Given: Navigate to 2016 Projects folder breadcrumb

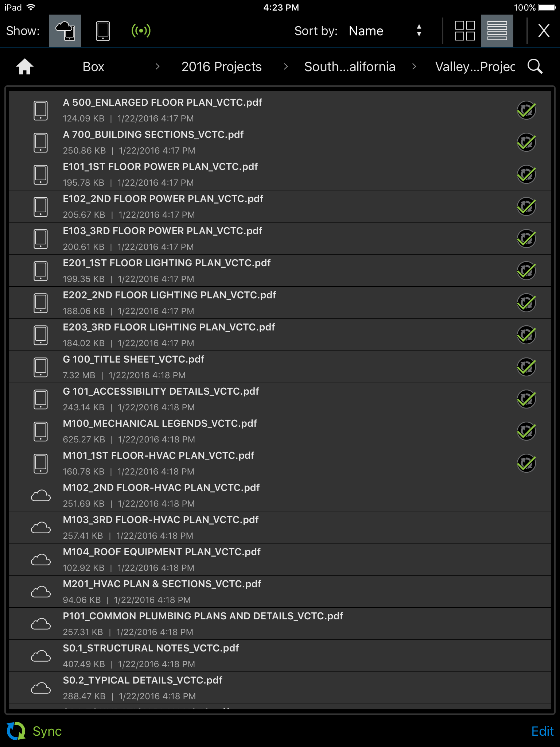Looking at the screenshot, I should pyautogui.click(x=221, y=67).
